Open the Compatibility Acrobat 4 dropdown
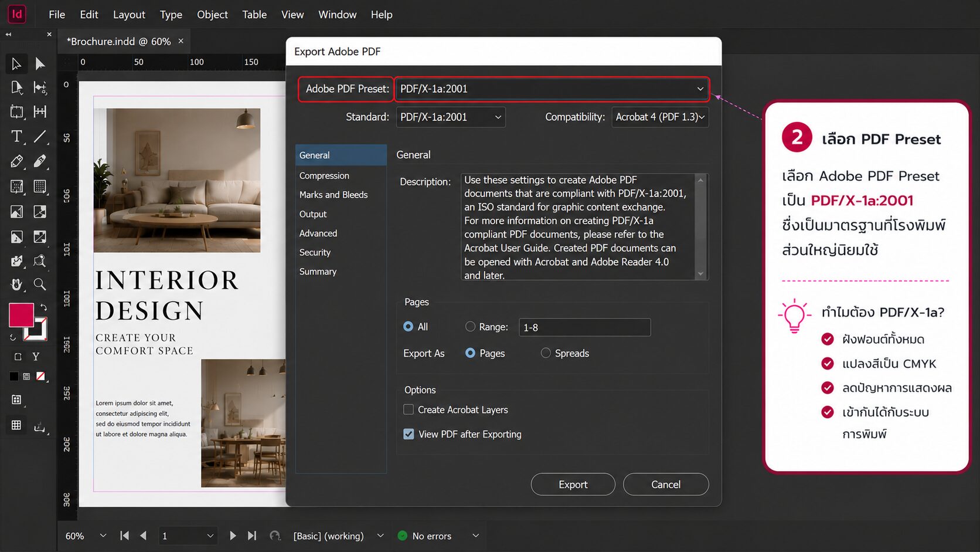The height and width of the screenshot is (552, 980). [x=660, y=117]
